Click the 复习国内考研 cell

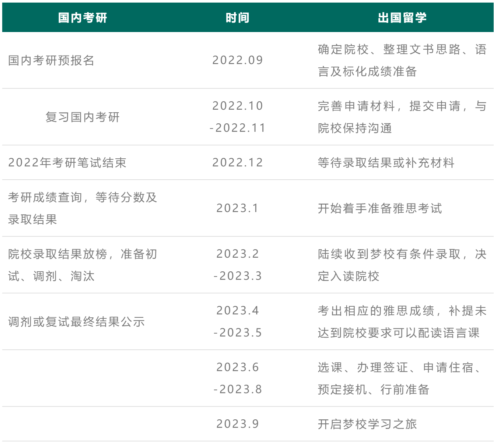[x=83, y=117]
